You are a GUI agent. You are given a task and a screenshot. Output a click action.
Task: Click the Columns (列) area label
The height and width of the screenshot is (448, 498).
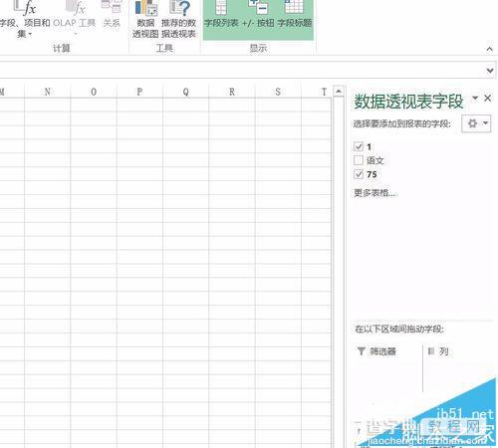(444, 351)
